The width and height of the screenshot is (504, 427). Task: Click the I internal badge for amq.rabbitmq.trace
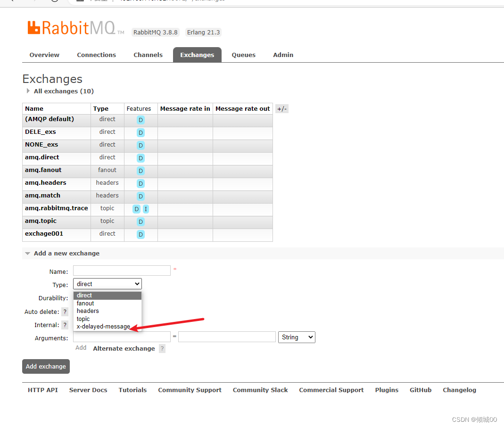point(146,209)
